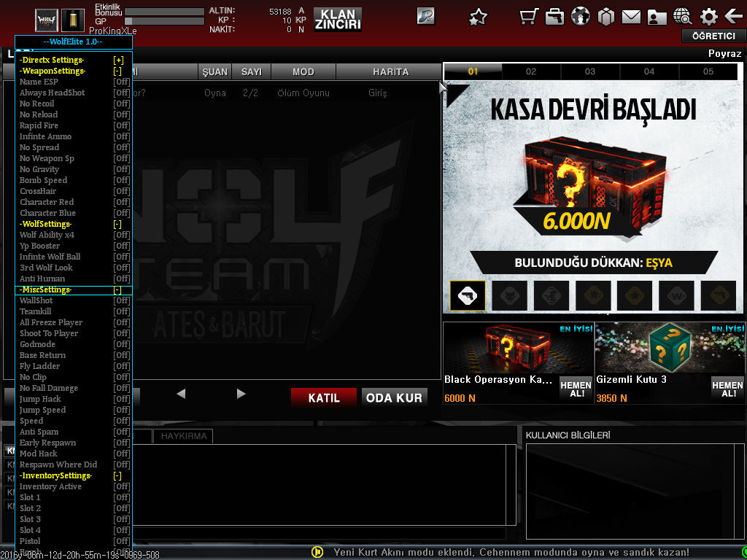The image size is (747, 560).
Task: Click the globe with magnifier search icon
Action: click(683, 17)
